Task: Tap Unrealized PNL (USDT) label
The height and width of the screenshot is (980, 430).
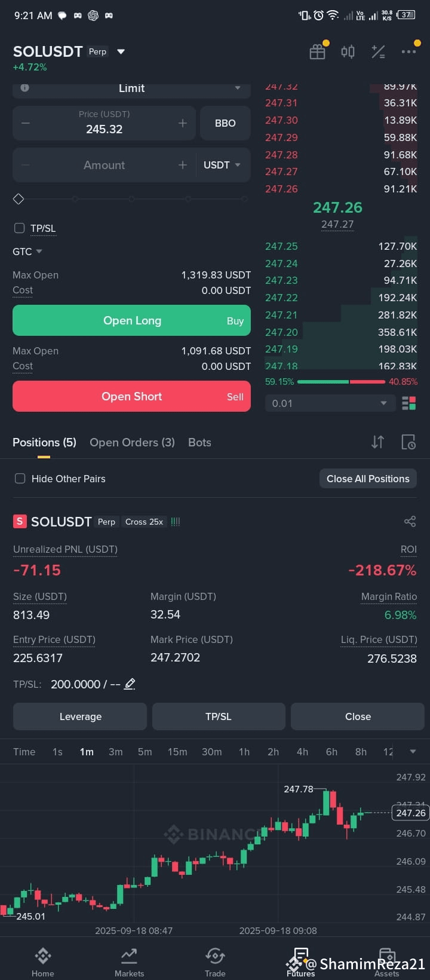Action: pos(66,549)
